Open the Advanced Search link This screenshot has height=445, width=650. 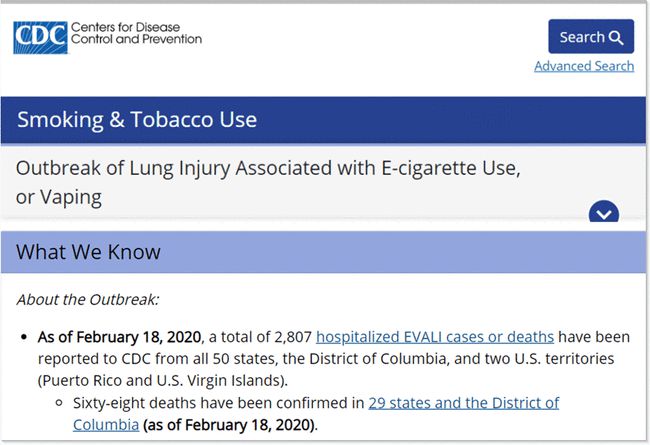click(583, 66)
